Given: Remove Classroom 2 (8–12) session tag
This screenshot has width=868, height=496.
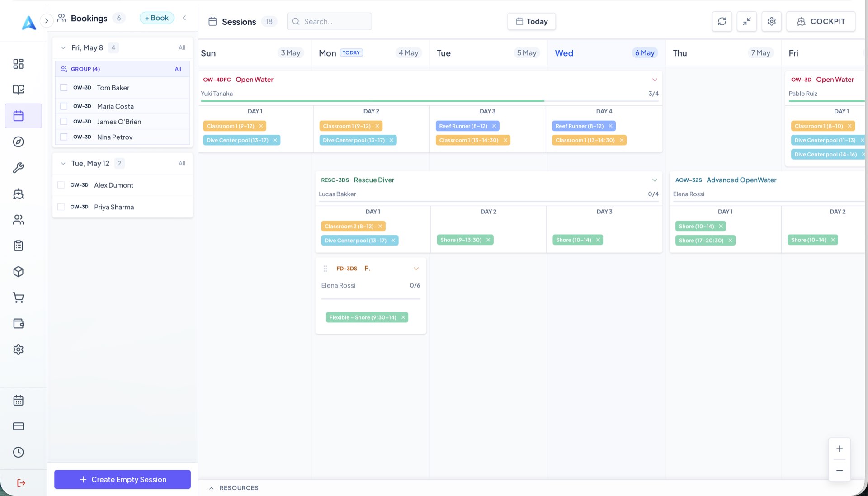Looking at the screenshot, I should [380, 227].
